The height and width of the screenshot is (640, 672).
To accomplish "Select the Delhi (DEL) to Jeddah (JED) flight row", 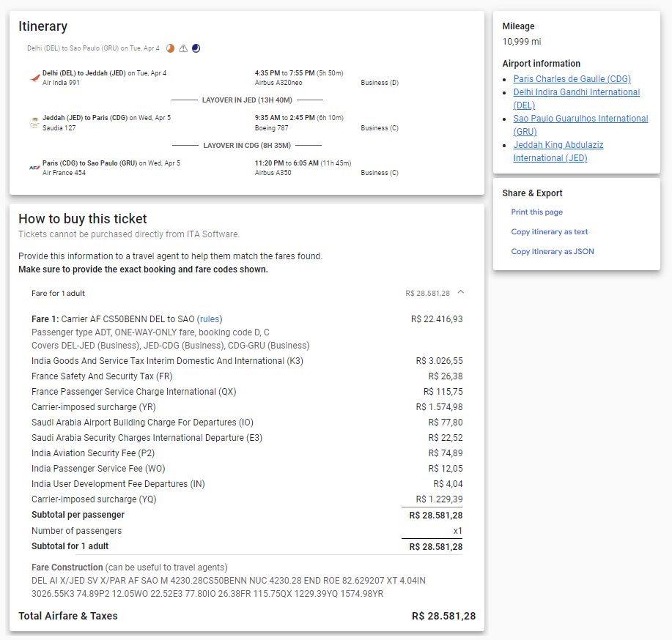I will [214, 78].
